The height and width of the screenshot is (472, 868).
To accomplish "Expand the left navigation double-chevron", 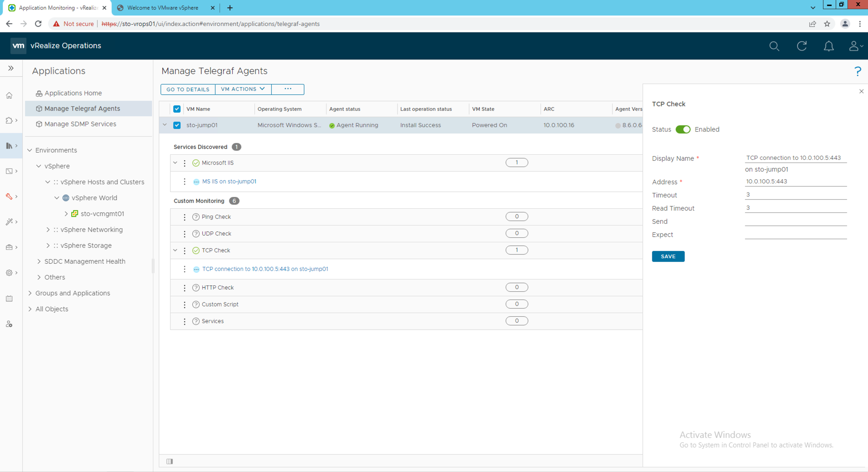I will coord(11,68).
